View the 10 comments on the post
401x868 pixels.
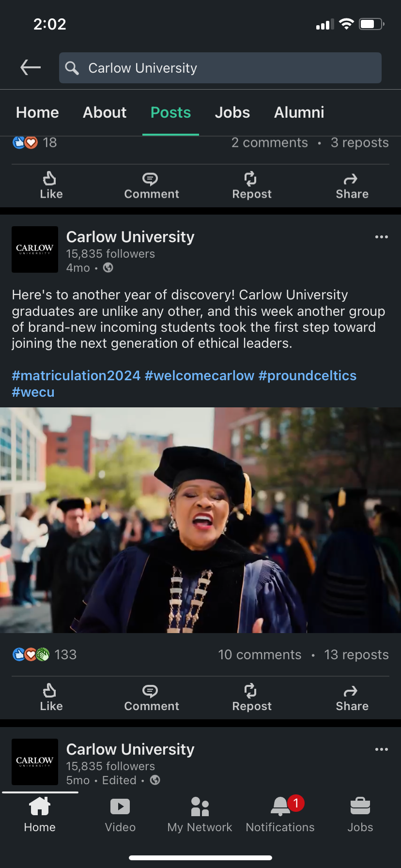(260, 655)
